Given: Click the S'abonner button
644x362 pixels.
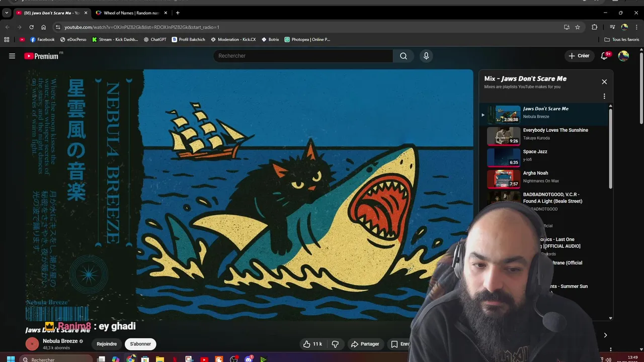Looking at the screenshot, I should (140, 344).
